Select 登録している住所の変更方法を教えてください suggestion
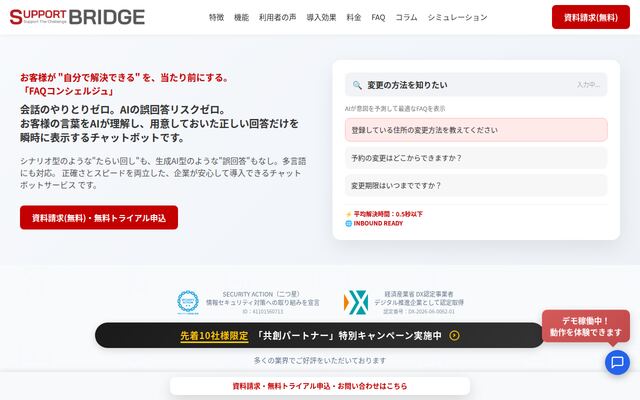This screenshot has width=640, height=400. [476, 130]
